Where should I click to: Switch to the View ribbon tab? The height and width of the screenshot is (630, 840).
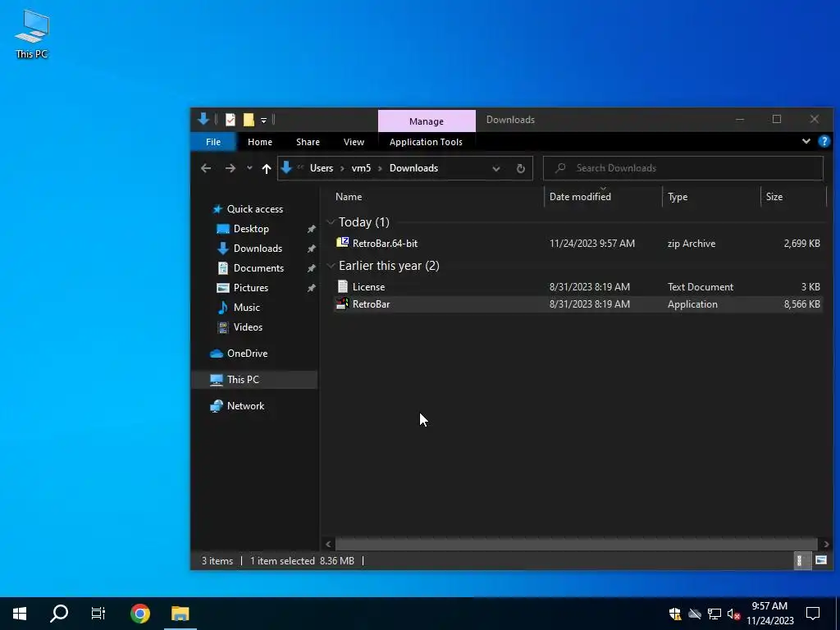tap(354, 142)
